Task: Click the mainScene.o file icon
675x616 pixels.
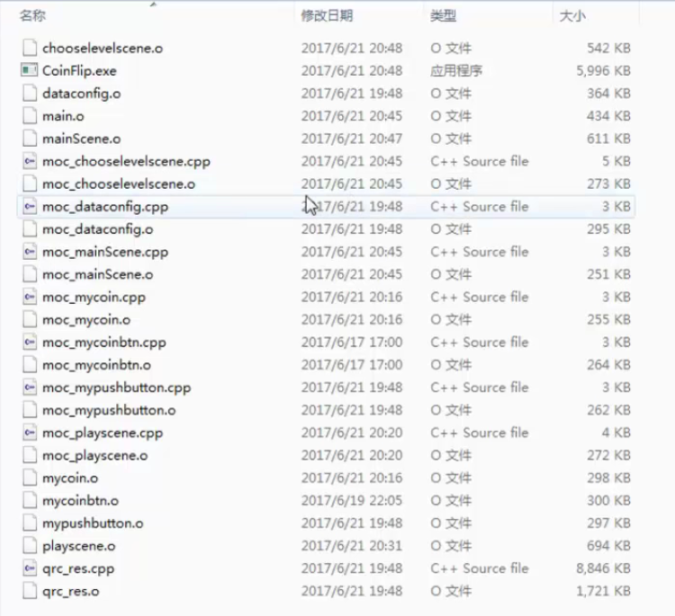Action: coord(30,138)
